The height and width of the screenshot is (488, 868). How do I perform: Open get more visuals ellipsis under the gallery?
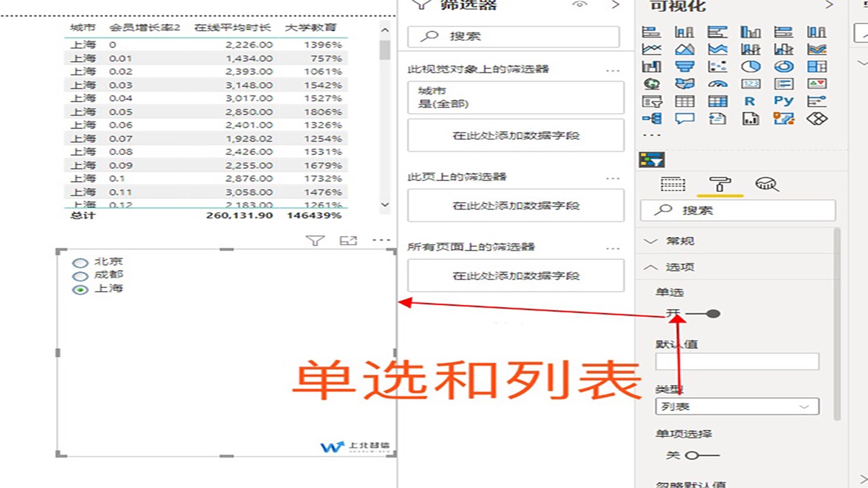[x=651, y=135]
